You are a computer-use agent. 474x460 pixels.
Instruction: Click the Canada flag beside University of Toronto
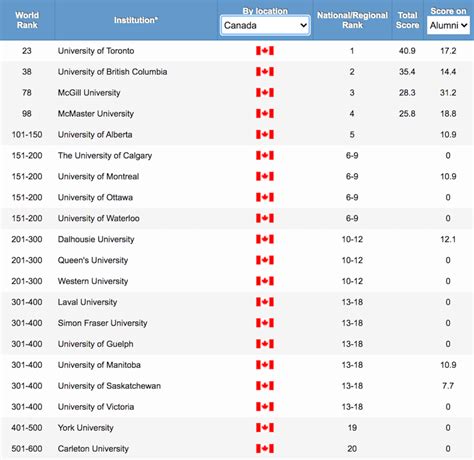point(265,51)
